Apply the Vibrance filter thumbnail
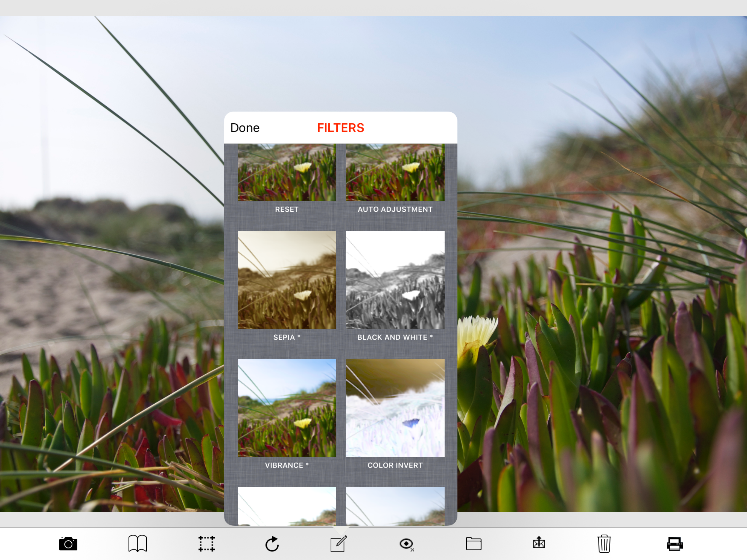Viewport: 747px width, 560px height. point(287,408)
